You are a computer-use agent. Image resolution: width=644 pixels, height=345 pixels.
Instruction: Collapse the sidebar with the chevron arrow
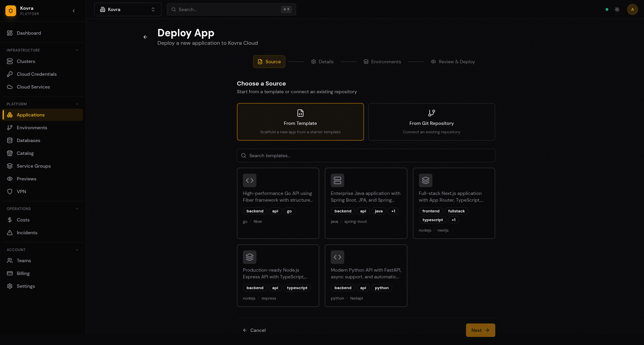[74, 11]
